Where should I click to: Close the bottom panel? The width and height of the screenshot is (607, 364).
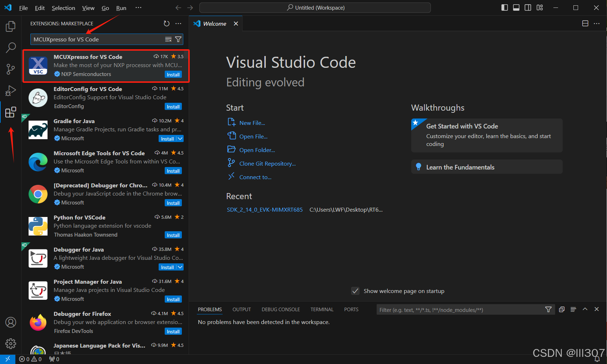tap(597, 309)
